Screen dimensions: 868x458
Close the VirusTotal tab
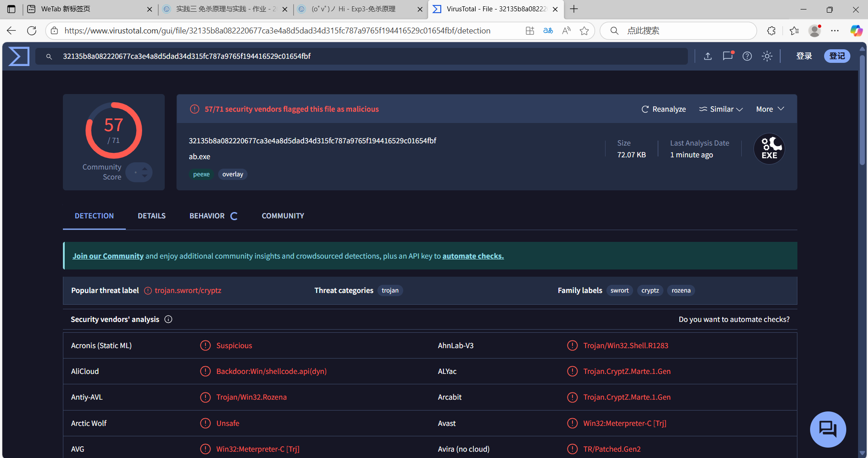[x=555, y=9]
